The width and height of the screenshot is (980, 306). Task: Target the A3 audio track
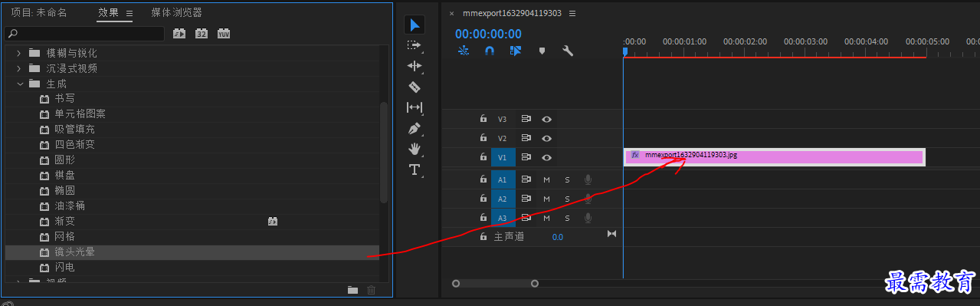503,218
